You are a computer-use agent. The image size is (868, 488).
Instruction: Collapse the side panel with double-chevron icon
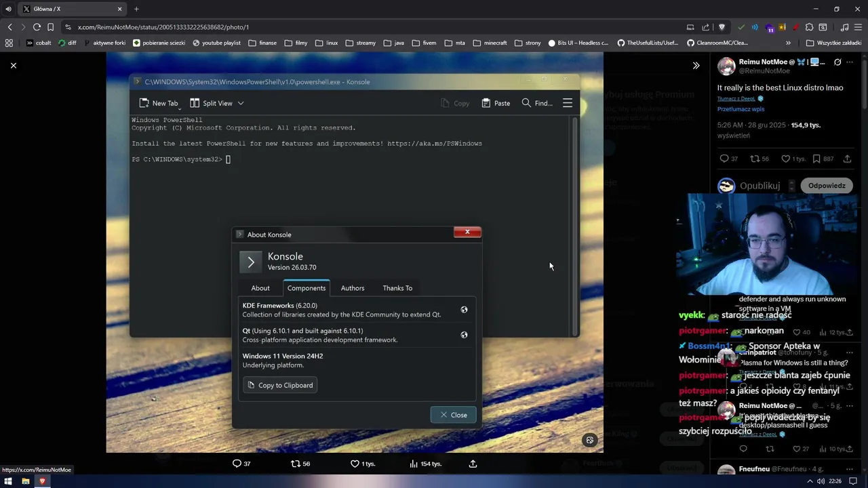(696, 65)
